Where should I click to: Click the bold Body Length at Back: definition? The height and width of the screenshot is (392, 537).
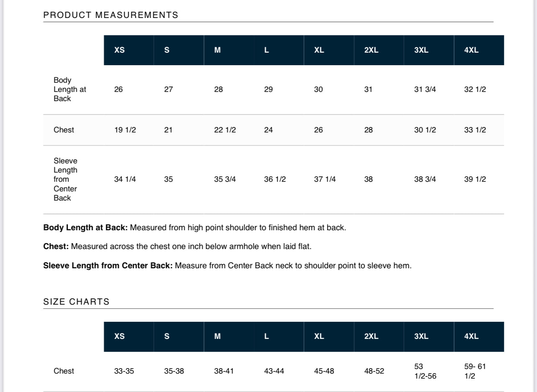86,228
